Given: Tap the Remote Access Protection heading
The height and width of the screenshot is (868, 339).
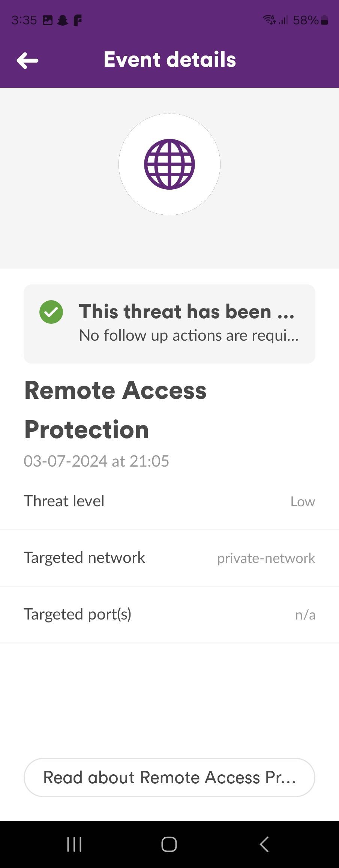Looking at the screenshot, I should [115, 410].
